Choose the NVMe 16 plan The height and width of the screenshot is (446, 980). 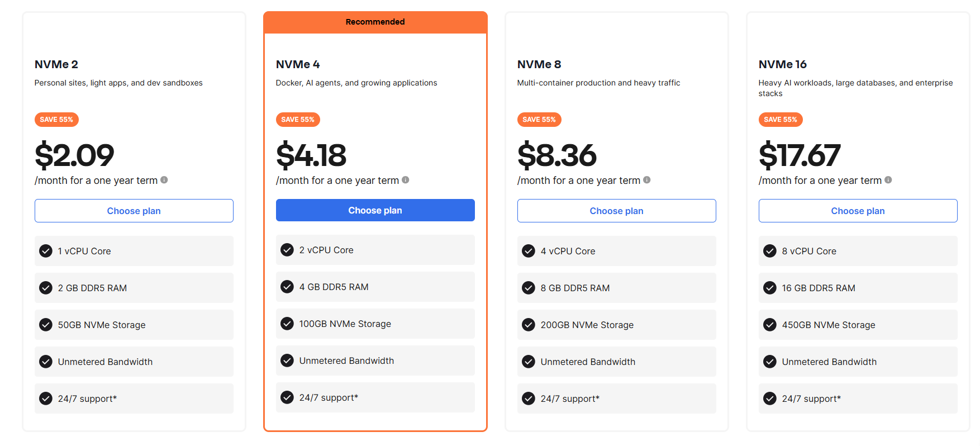858,211
